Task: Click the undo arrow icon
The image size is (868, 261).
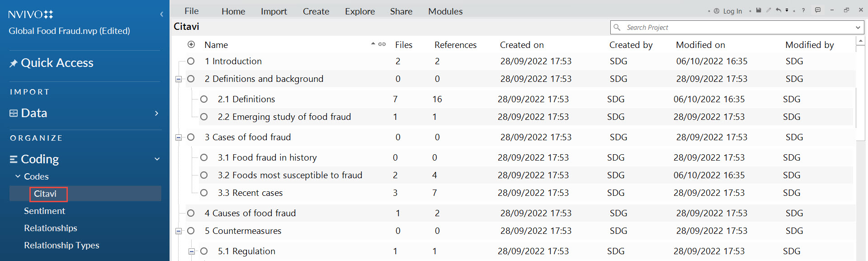Action: tap(778, 10)
